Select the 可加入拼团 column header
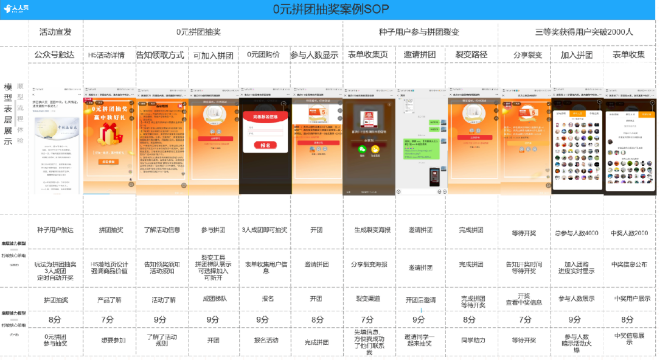The height and width of the screenshot is (360, 659). pos(213,55)
